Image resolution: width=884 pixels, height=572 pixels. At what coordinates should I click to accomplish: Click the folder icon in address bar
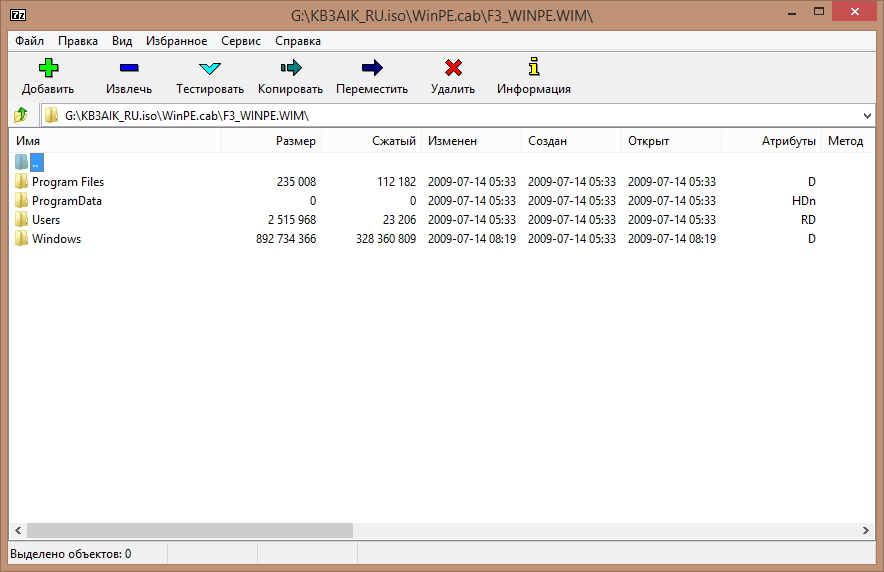click(51, 116)
